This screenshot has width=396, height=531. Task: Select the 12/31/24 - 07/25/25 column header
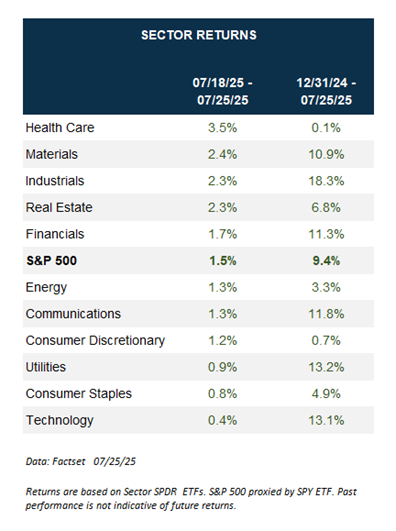326,91
